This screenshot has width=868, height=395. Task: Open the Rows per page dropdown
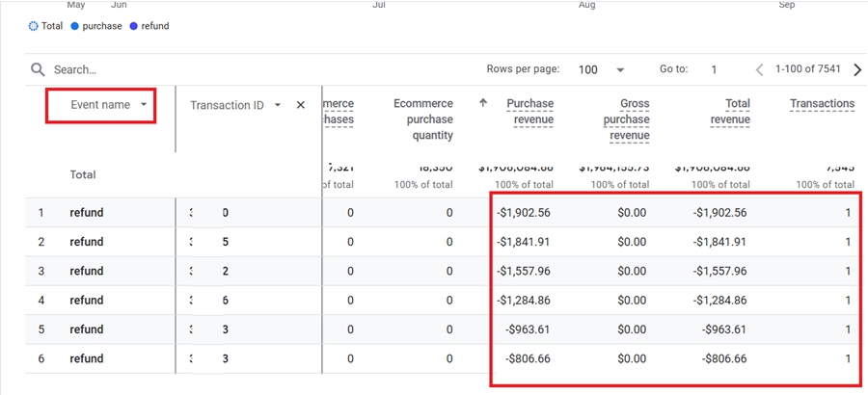click(601, 69)
